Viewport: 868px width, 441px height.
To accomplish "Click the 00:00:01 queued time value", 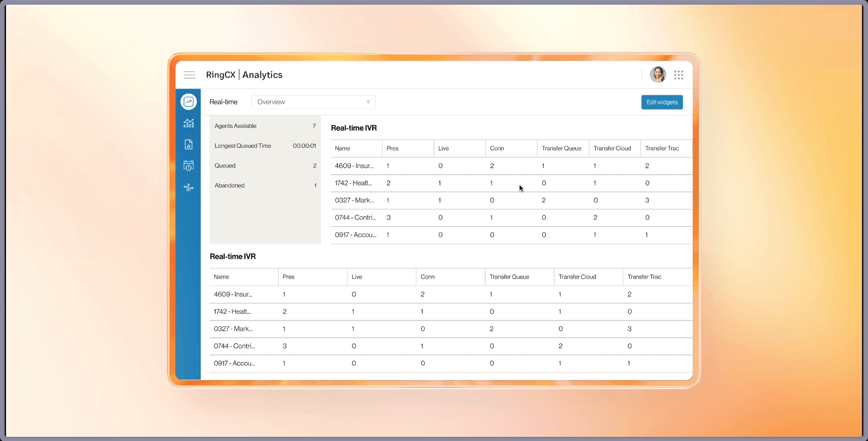I will pyautogui.click(x=304, y=146).
